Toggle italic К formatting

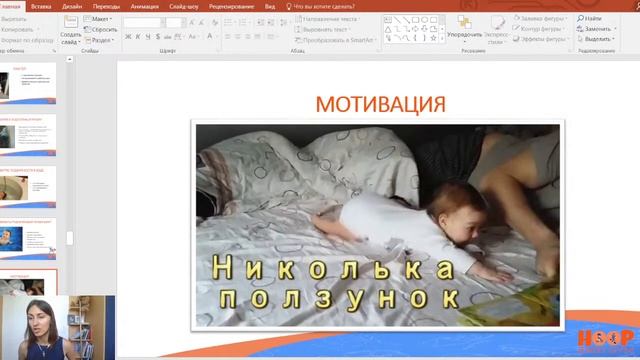coord(138,37)
